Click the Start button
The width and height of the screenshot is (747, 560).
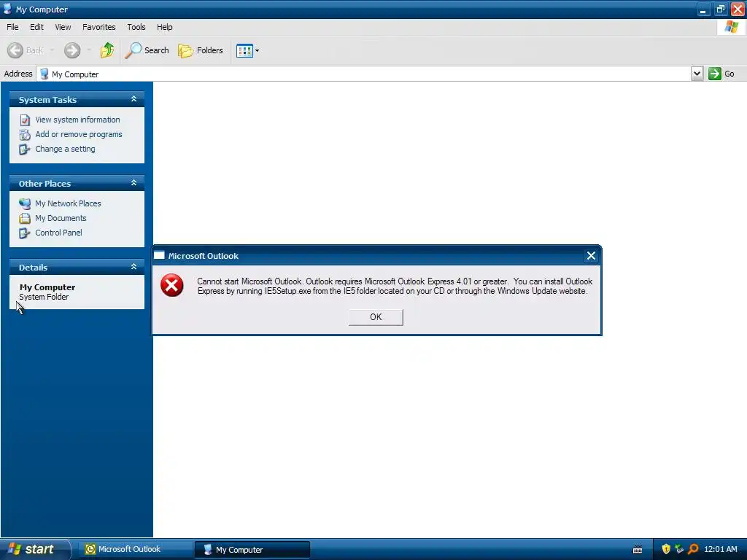coord(35,549)
